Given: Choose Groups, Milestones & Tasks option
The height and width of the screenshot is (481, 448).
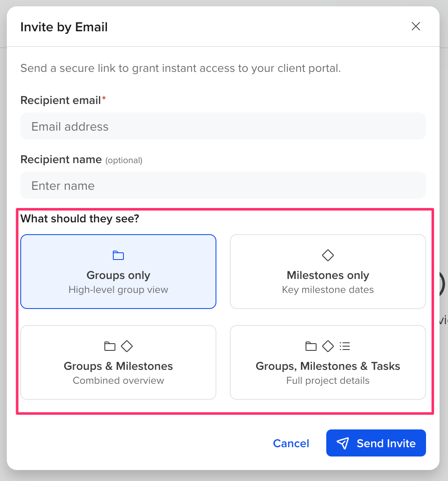Looking at the screenshot, I should point(328,362).
